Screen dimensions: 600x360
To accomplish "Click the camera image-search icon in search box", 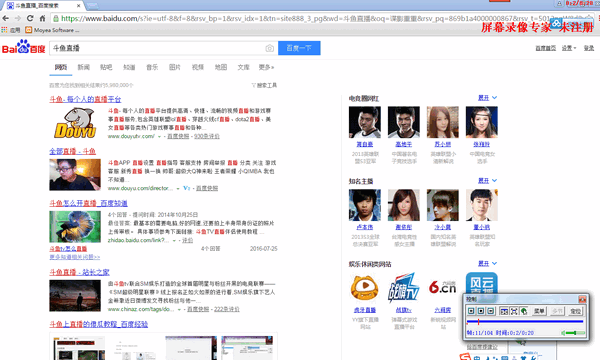I will coord(269,48).
